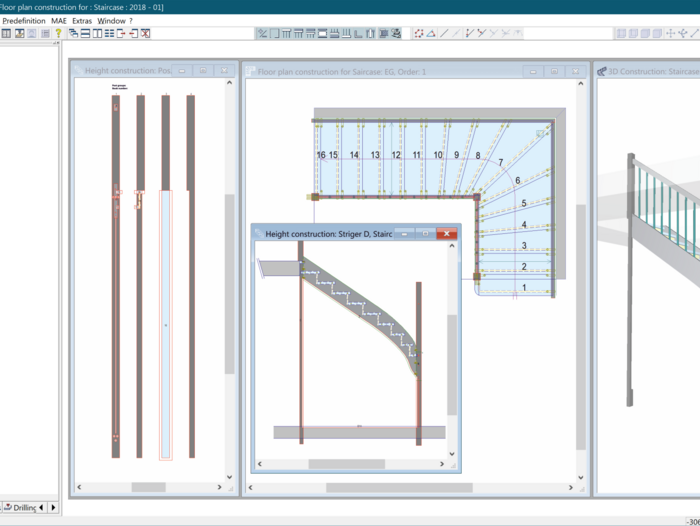Open the Extras menu
Image resolution: width=700 pixels, height=526 pixels.
tap(81, 20)
